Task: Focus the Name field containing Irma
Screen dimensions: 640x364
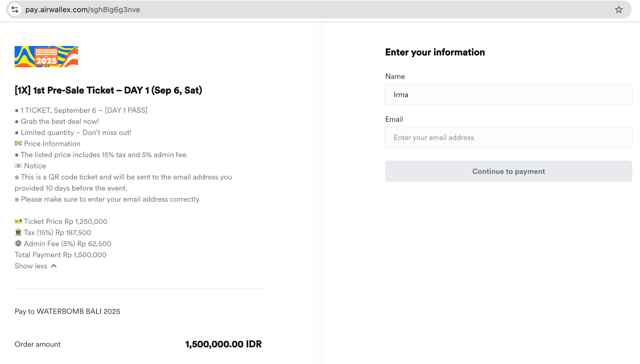Action: [508, 94]
